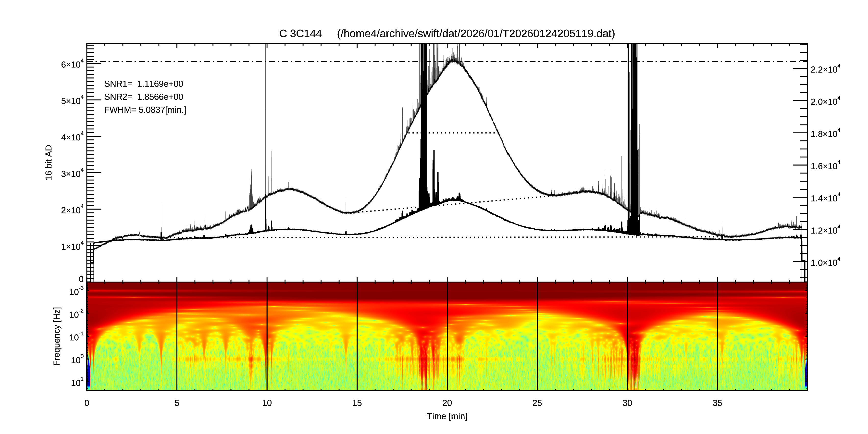Click the SNR2= 1.8566e+00 label

pos(144,97)
